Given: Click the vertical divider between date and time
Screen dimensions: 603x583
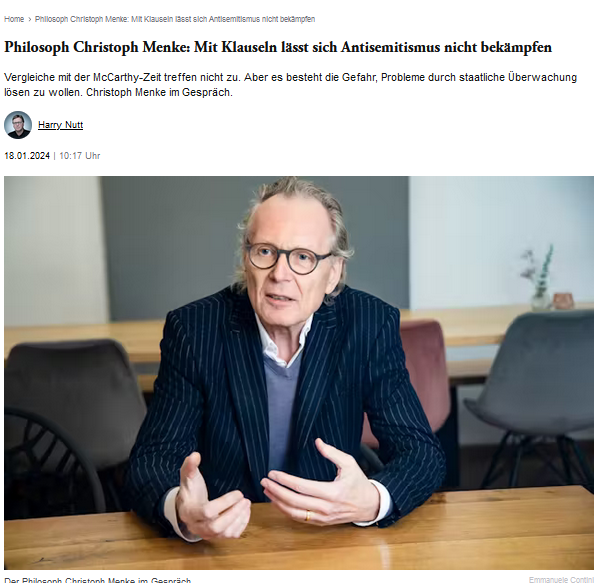Looking at the screenshot, I should point(55,156).
